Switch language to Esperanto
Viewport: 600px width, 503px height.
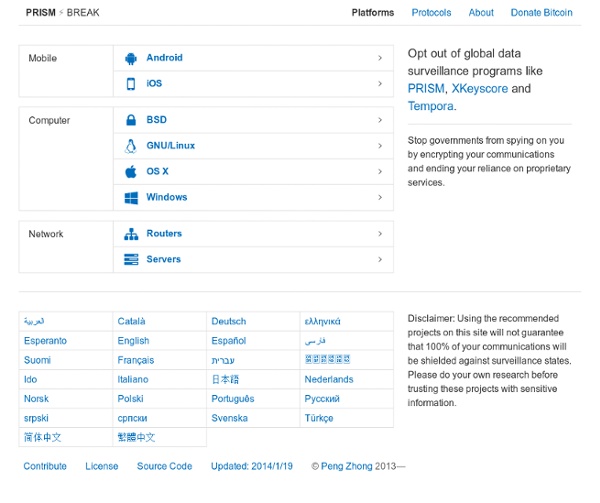tap(45, 341)
